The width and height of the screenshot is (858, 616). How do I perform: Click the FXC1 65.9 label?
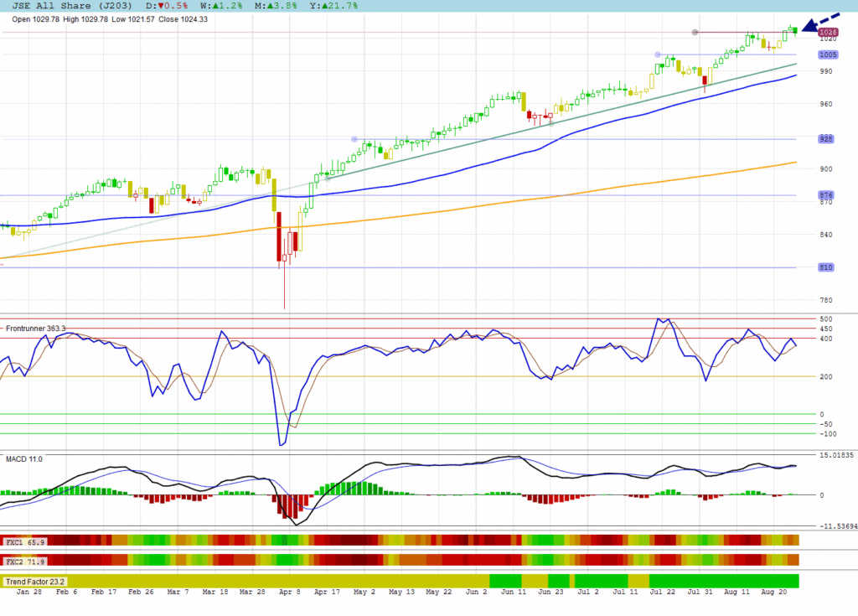25,542
